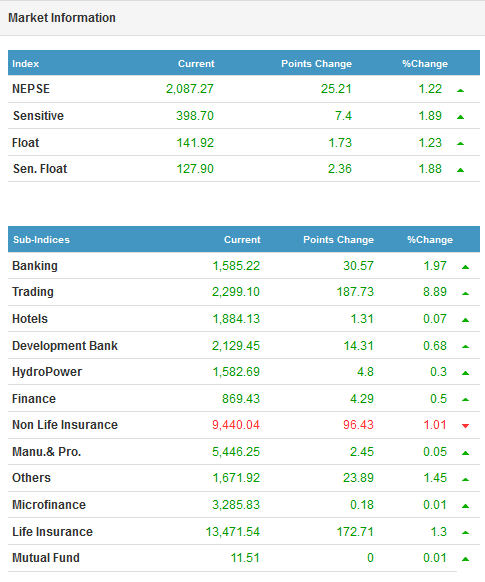Image resolution: width=485 pixels, height=582 pixels.
Task: Click the Microfinance up arrow icon
Action: tap(466, 506)
